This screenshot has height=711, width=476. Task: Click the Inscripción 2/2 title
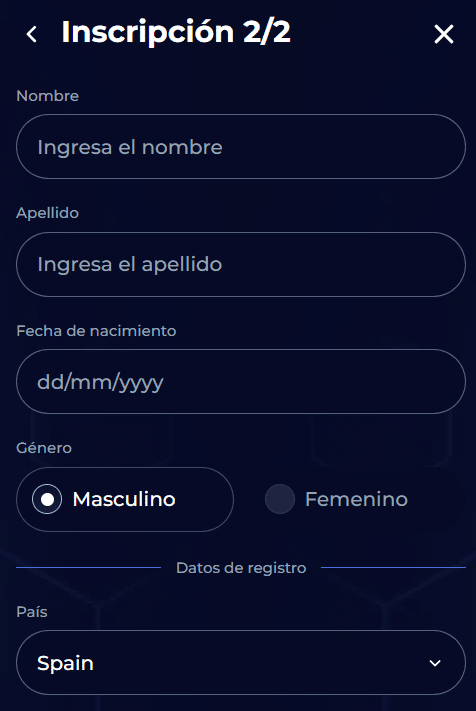pyautogui.click(x=176, y=32)
